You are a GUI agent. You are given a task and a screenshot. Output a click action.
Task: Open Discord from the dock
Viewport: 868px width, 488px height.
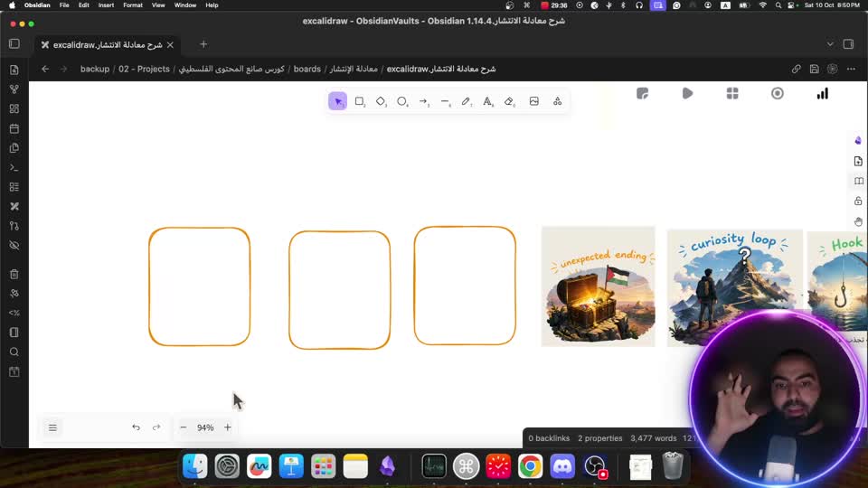coord(562,466)
